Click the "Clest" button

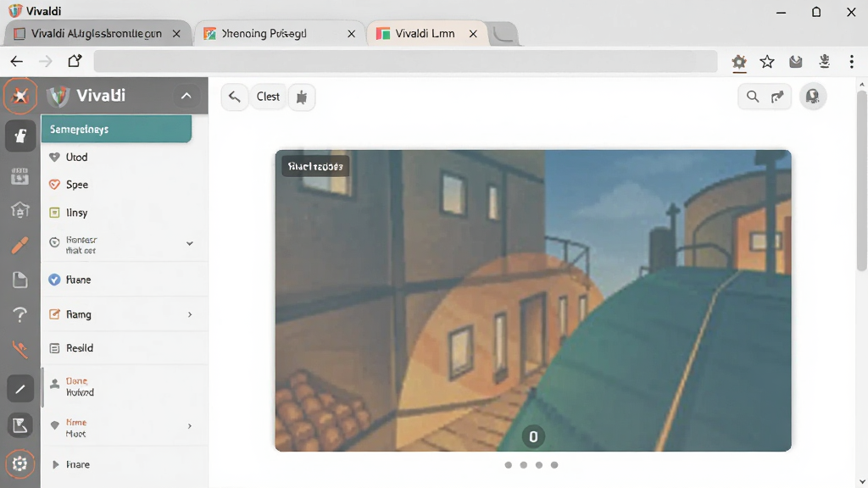click(268, 97)
